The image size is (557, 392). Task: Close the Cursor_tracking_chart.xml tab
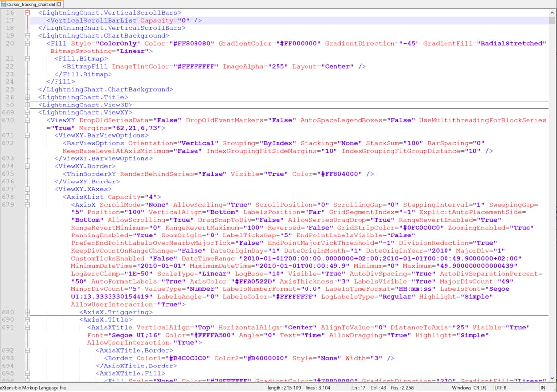point(59,4)
